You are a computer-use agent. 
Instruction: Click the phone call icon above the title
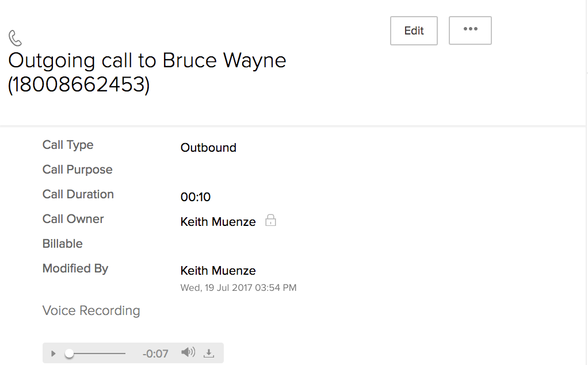(x=16, y=39)
